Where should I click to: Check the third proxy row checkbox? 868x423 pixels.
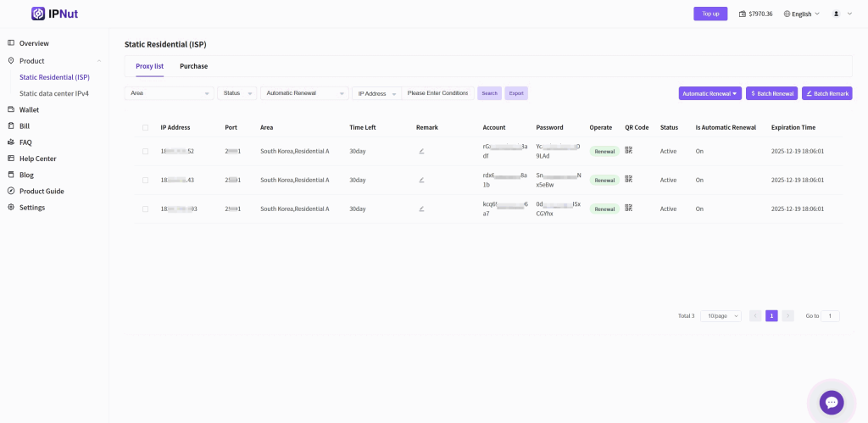(x=145, y=209)
